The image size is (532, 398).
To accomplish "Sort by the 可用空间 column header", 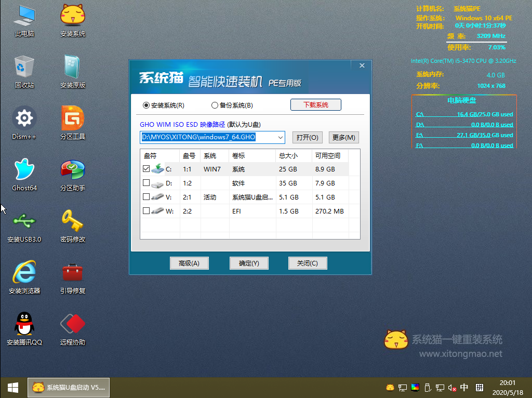I will pos(330,156).
